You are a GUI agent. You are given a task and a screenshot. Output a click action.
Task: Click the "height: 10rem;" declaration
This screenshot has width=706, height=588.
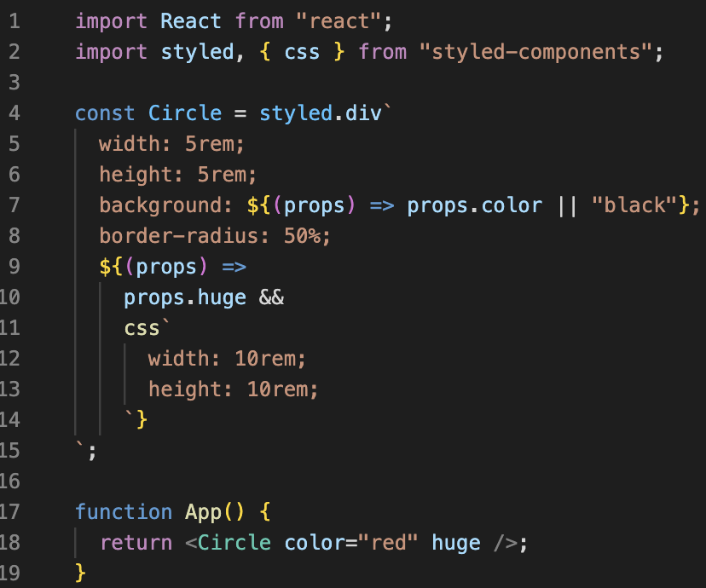point(234,389)
